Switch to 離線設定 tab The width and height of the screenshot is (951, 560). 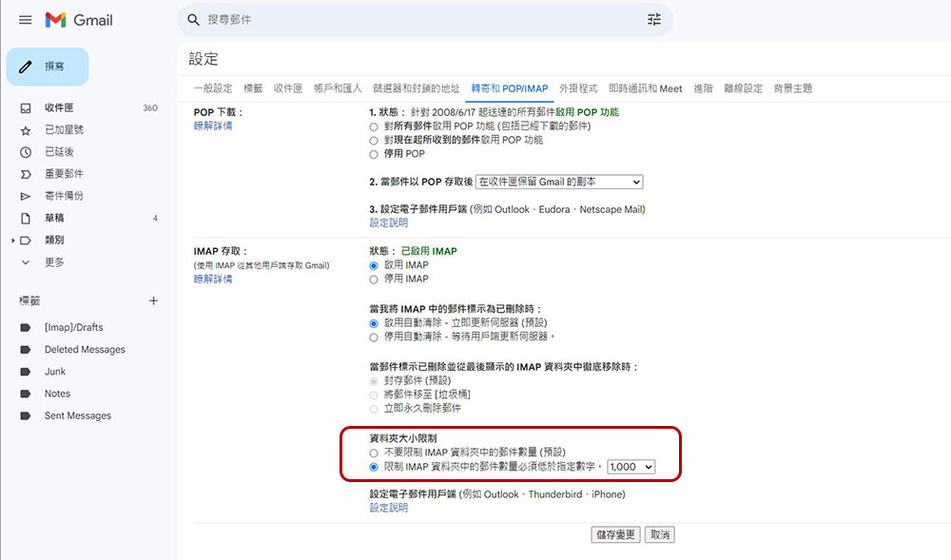744,88
